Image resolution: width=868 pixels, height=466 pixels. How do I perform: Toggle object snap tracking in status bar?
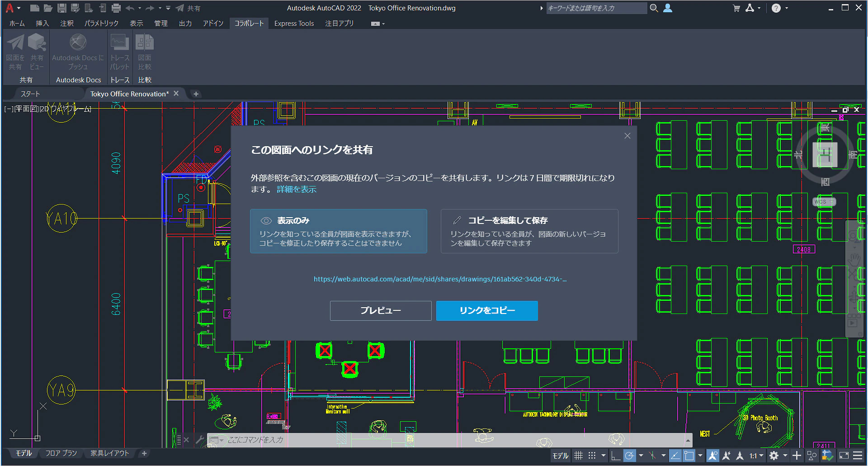(675, 456)
